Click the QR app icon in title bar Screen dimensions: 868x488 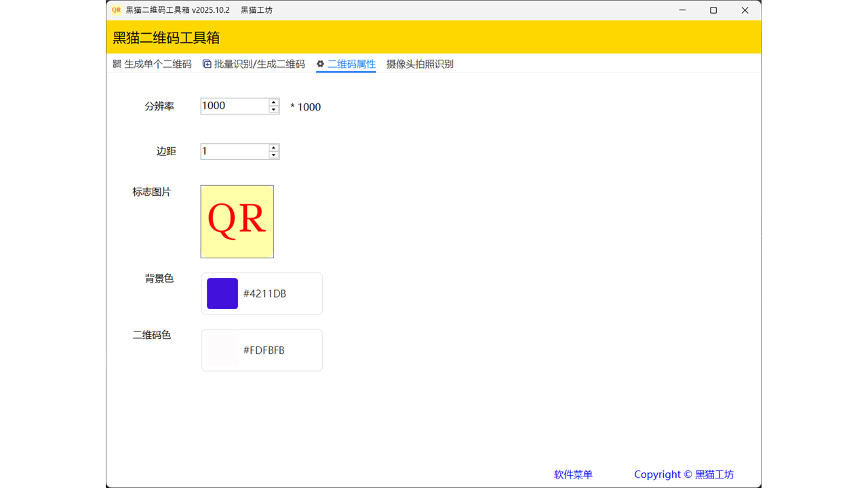(117, 10)
